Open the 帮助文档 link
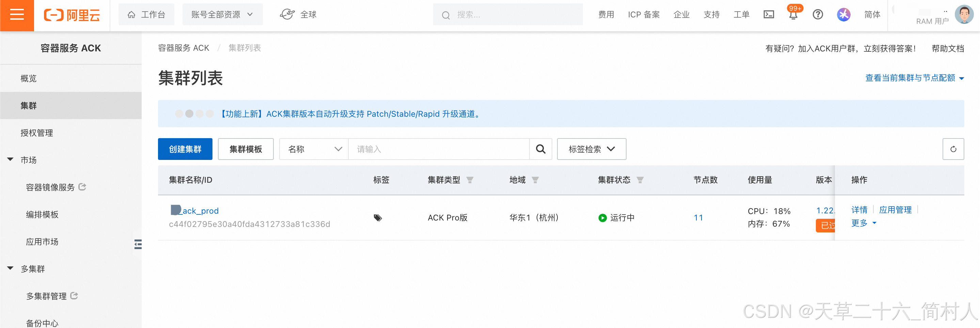The height and width of the screenshot is (328, 980). click(948, 48)
